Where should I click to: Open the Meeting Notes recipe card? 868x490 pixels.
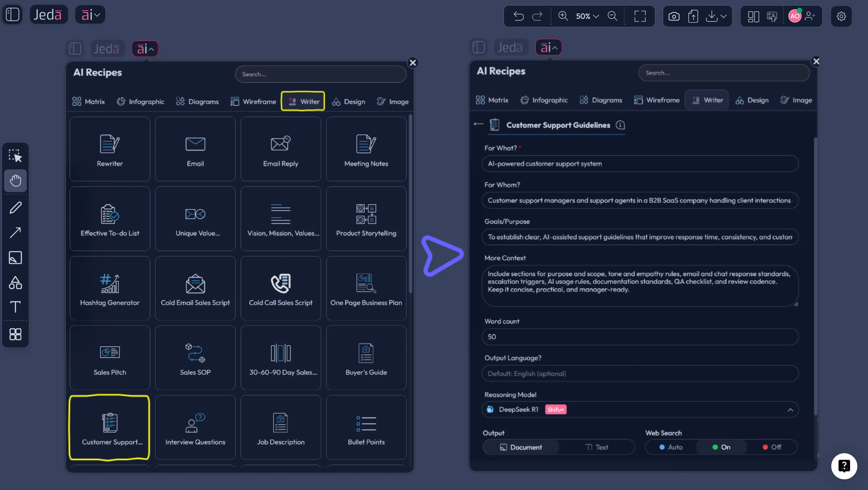tap(366, 149)
